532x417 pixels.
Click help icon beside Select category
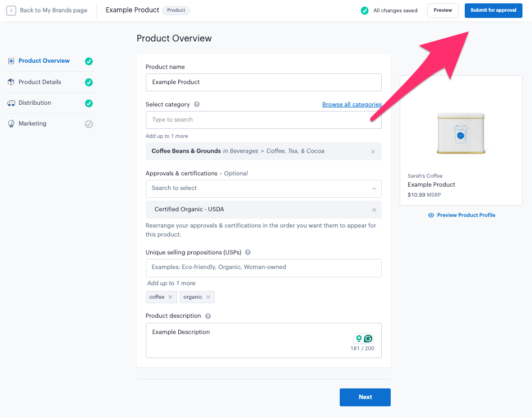pyautogui.click(x=197, y=104)
